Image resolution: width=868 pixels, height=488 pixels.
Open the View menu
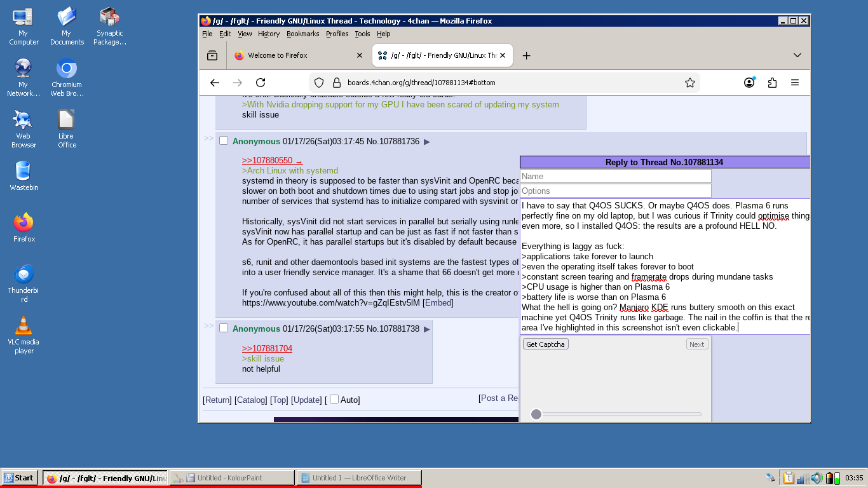point(245,34)
